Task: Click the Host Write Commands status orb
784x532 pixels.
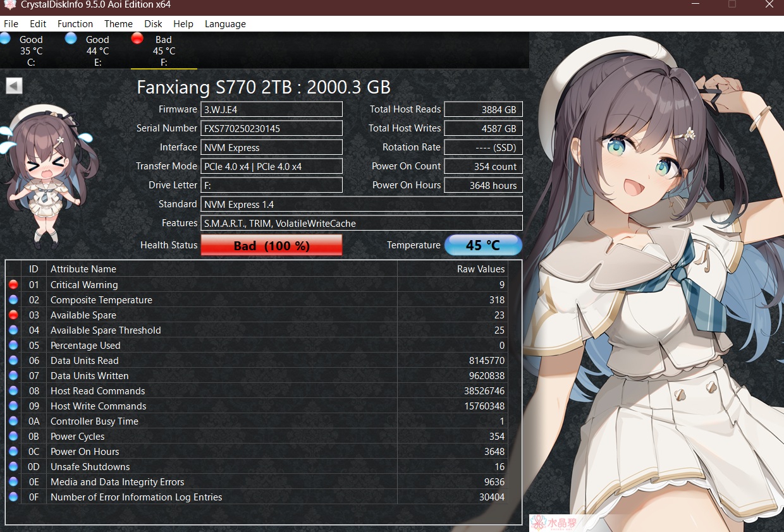Action: (x=13, y=406)
